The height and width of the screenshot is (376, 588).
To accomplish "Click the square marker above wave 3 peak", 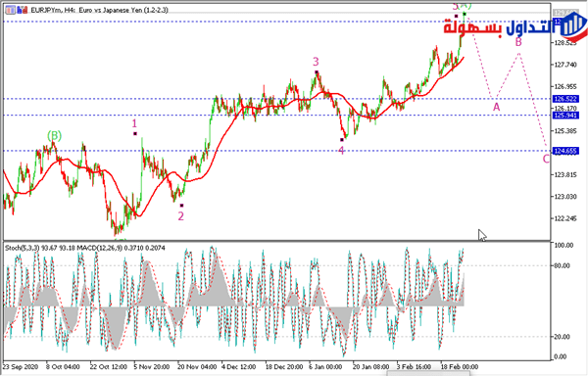I will [317, 71].
